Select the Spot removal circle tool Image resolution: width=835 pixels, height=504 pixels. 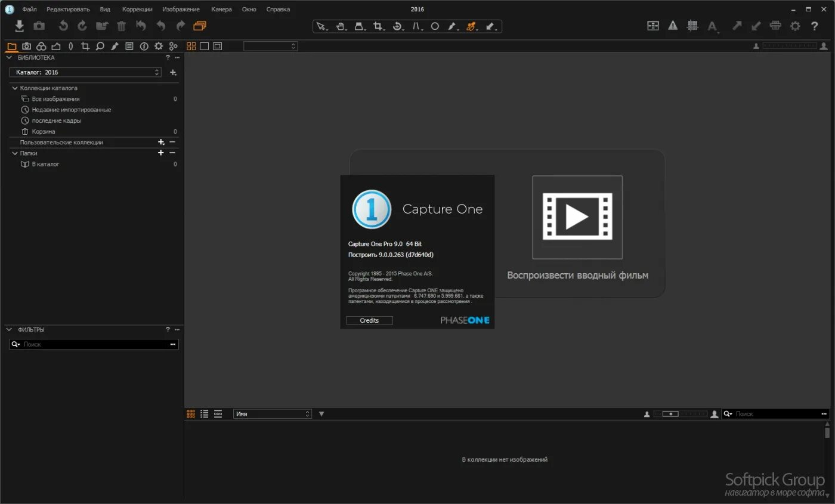pos(435,26)
